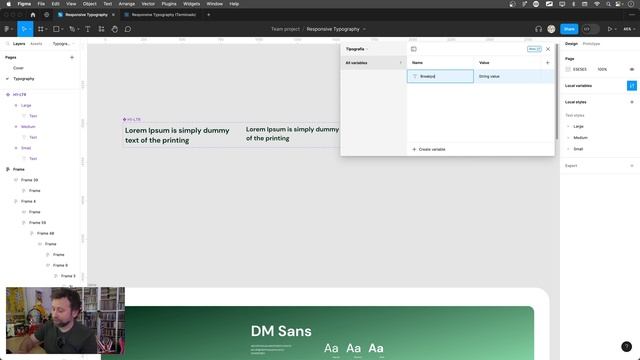Open the globe community icon

[x=47, y=15]
